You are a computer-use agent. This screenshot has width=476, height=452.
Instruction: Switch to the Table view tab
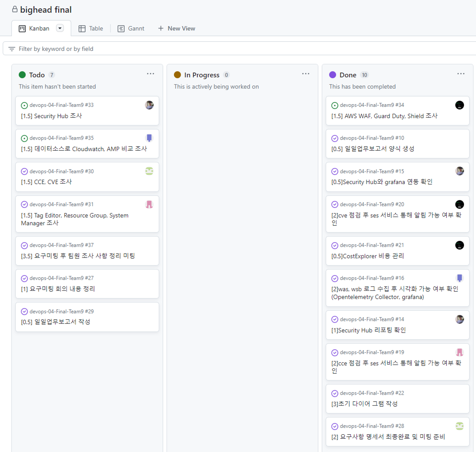pos(91,28)
